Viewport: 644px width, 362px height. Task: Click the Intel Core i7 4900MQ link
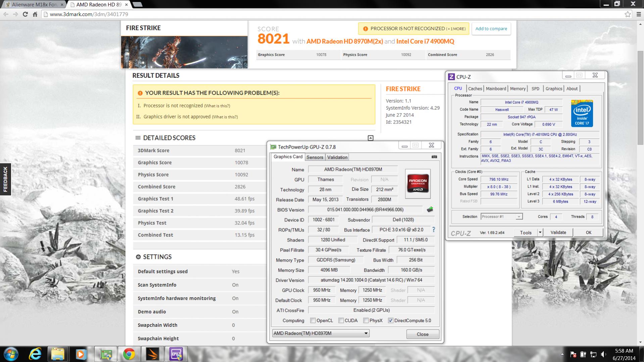(425, 41)
